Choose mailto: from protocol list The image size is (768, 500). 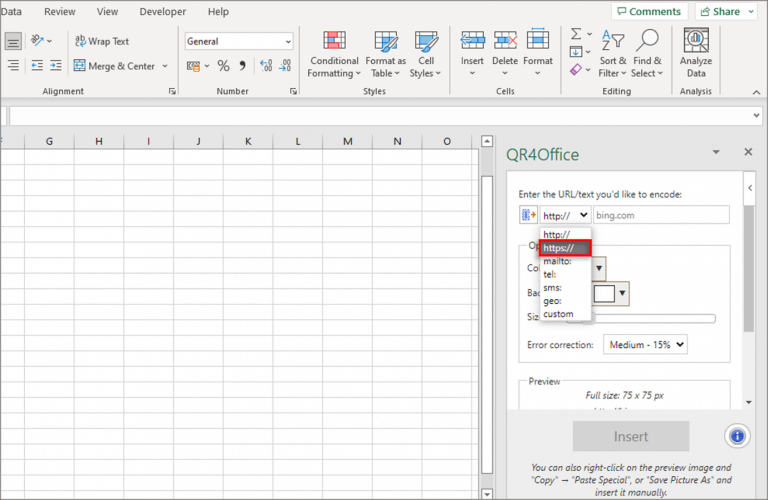coord(565,261)
